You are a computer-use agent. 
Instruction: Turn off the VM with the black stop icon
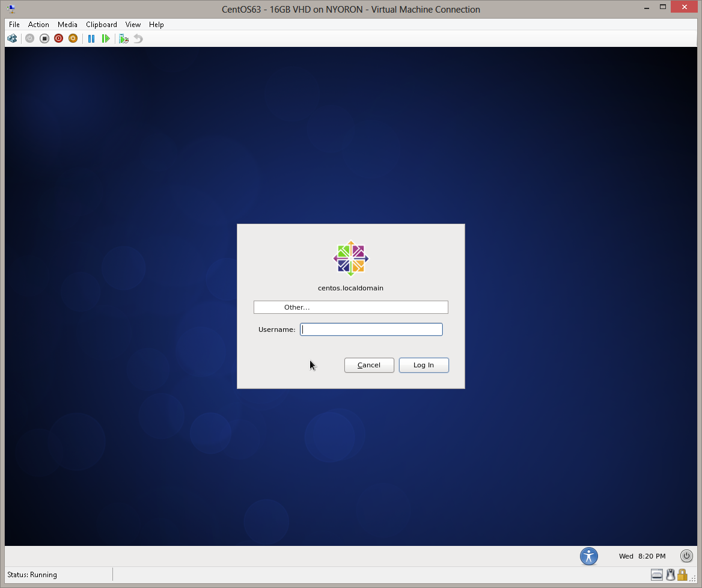(x=44, y=38)
